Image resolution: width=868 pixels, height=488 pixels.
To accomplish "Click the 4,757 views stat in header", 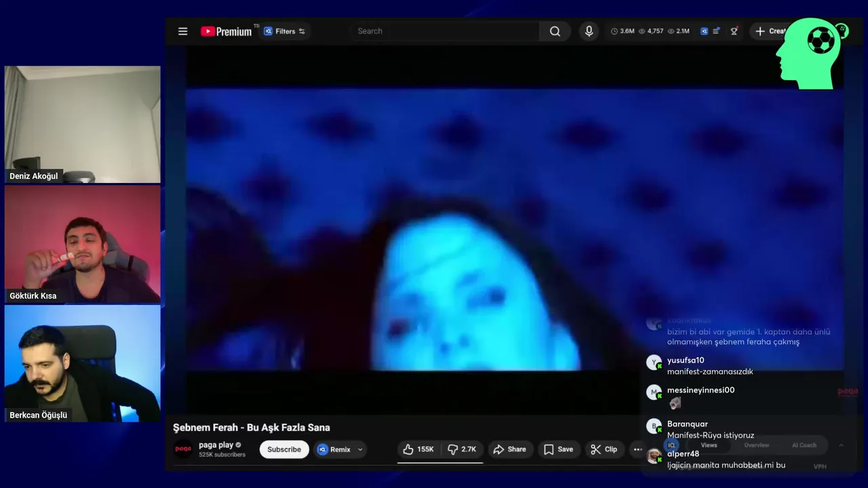I will coord(651,31).
